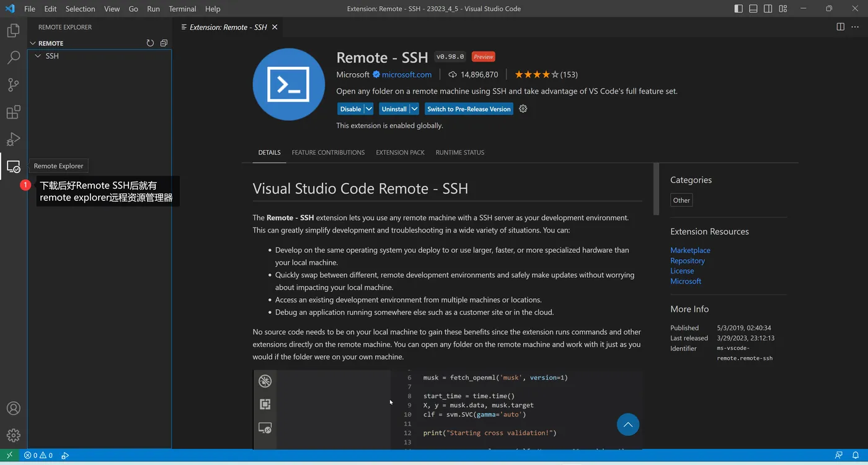This screenshot has width=868, height=465.
Task: Click the green remote window status icon
Action: pyautogui.click(x=9, y=455)
